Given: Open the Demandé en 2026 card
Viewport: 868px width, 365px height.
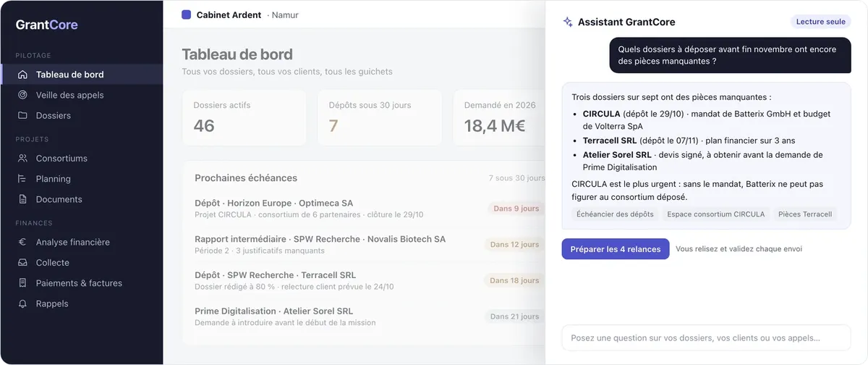Looking at the screenshot, I should point(499,118).
